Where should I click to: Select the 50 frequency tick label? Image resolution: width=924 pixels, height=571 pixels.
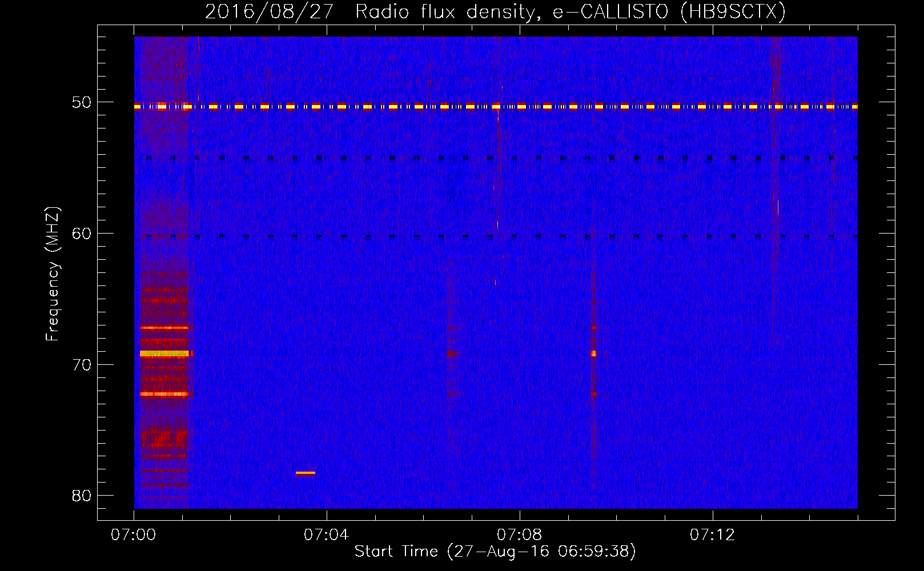click(82, 103)
